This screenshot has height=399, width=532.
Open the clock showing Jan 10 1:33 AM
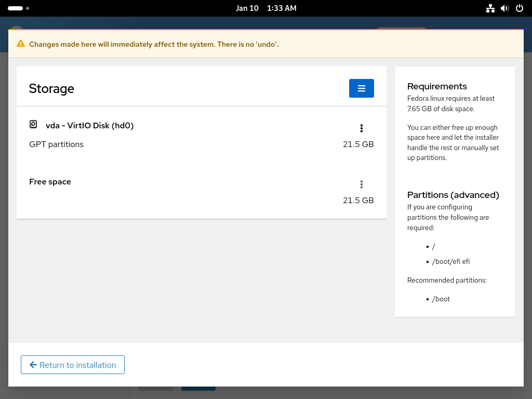[x=266, y=8]
